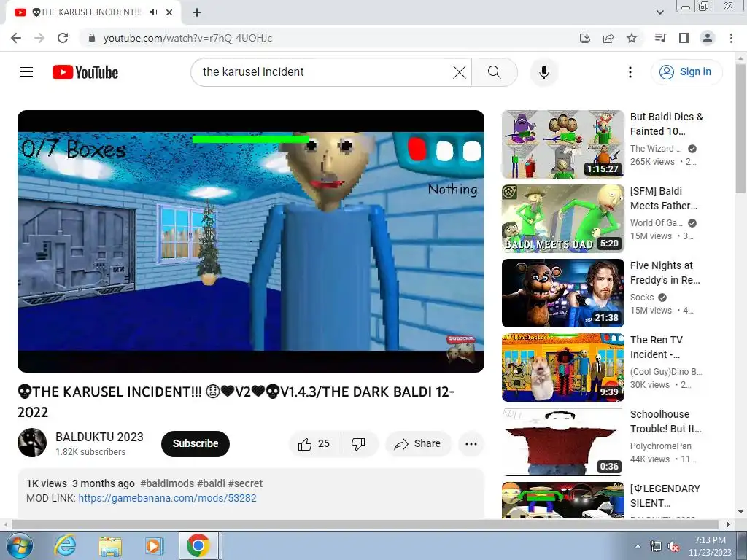Open the taskbar clock and date

click(x=710, y=546)
